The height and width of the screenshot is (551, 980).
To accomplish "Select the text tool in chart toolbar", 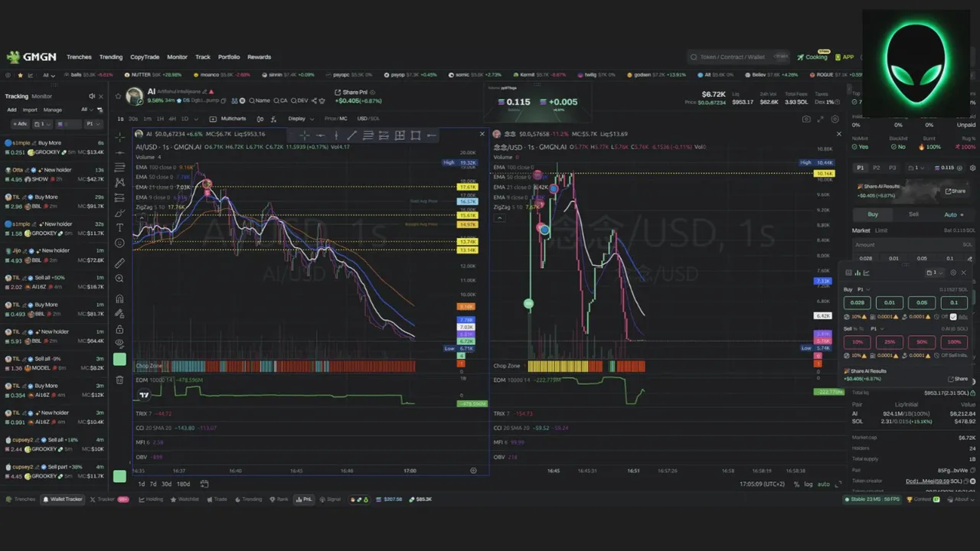I will (x=119, y=227).
